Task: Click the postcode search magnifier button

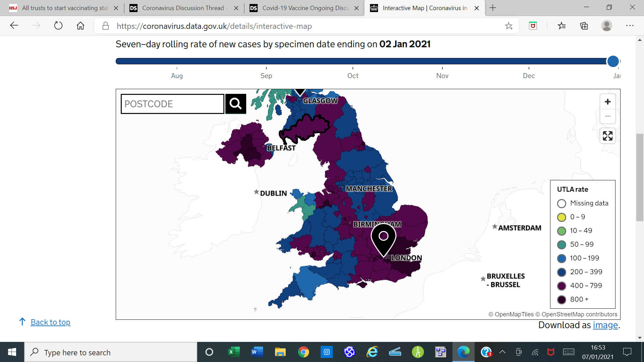Action: tap(235, 104)
